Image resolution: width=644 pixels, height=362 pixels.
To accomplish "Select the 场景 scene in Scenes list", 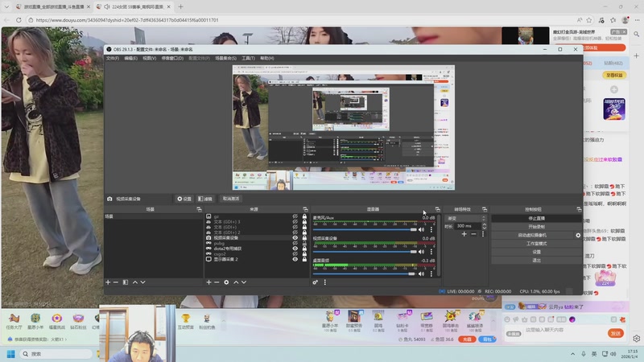I will coord(153,216).
